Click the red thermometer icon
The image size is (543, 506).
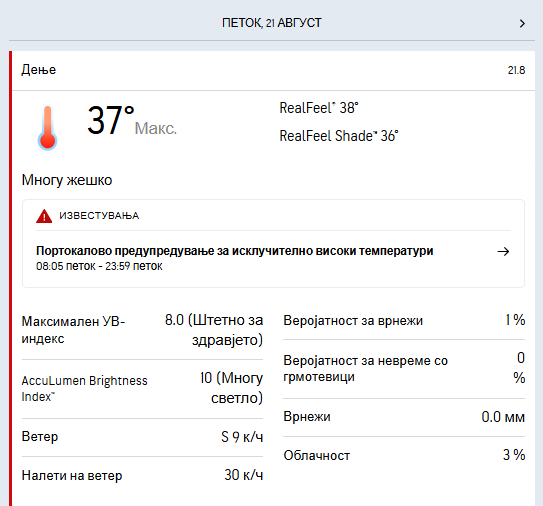click(47, 128)
